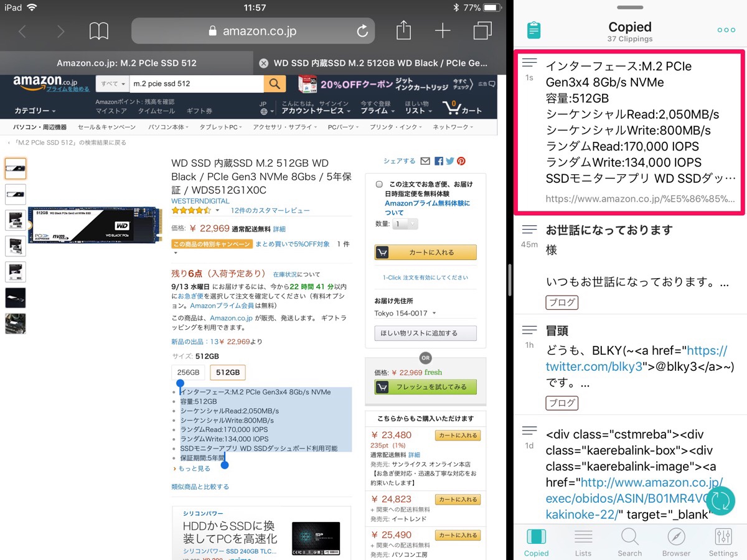747x560 pixels.
Task: Open the すべて search category dropdown
Action: (112, 83)
